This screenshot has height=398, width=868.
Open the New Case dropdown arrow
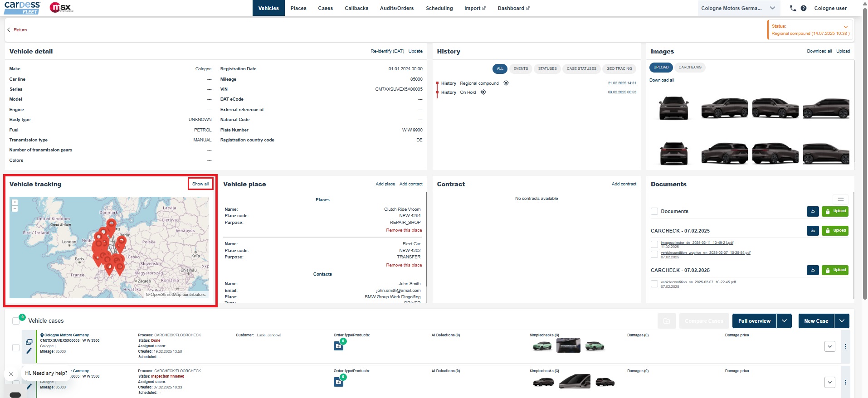coord(842,321)
